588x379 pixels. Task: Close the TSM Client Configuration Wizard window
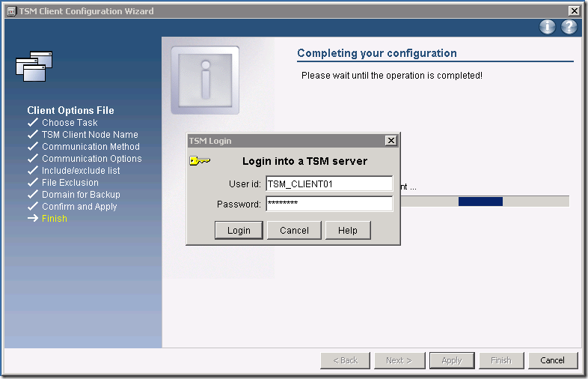[574, 11]
